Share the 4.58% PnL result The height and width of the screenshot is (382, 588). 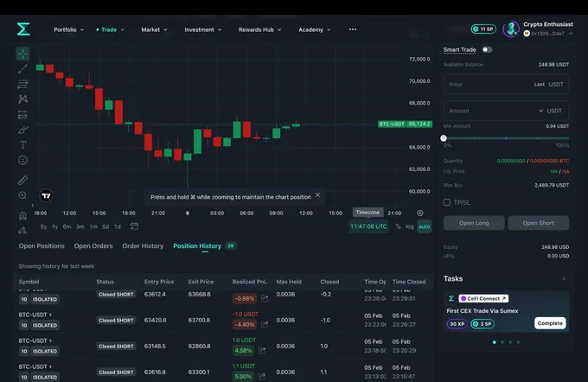point(262,351)
